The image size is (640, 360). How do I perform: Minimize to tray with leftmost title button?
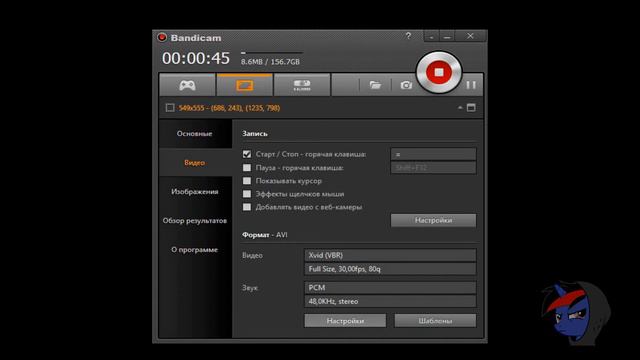pyautogui.click(x=431, y=36)
